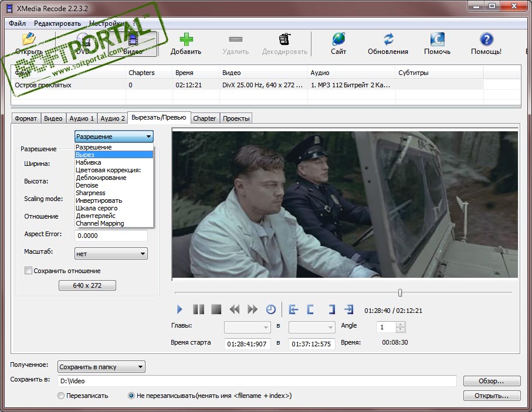The image size is (532, 412).
Task: Click the Сохранить в path field
Action: point(257,381)
